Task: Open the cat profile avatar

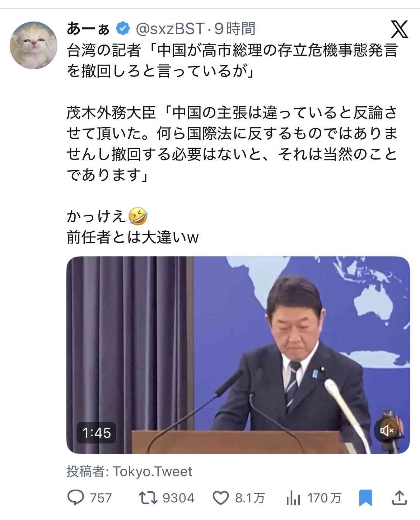Action: [33, 45]
